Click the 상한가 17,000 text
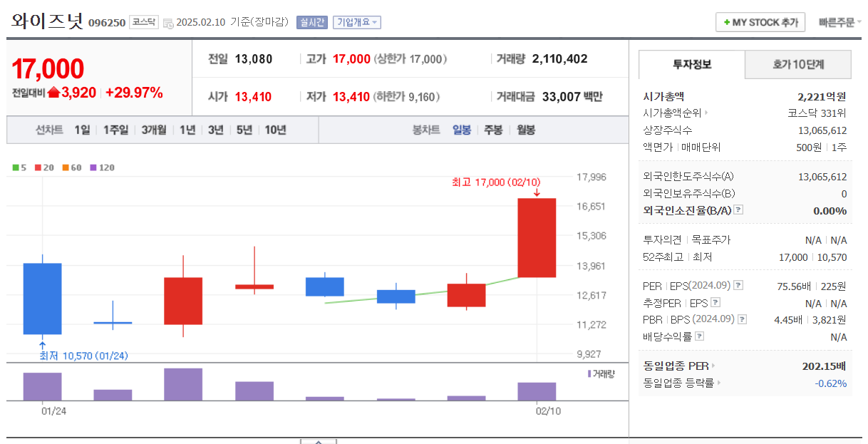This screenshot has height=444, width=868. [410, 59]
